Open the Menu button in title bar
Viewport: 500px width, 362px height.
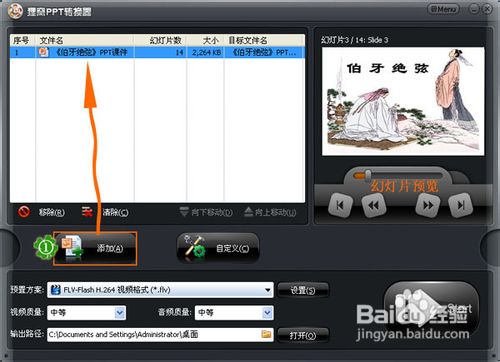click(443, 9)
